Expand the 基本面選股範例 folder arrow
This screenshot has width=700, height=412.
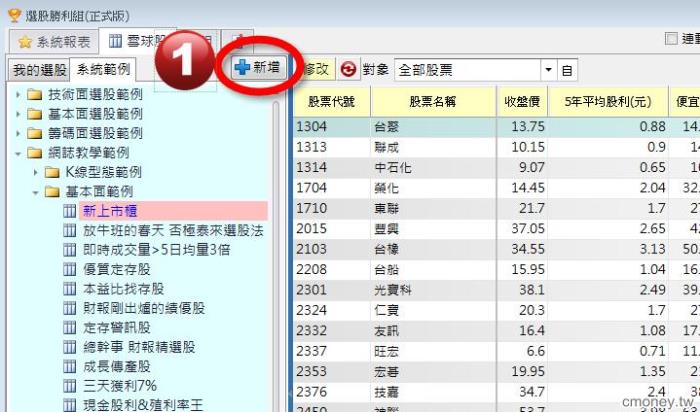(x=18, y=114)
